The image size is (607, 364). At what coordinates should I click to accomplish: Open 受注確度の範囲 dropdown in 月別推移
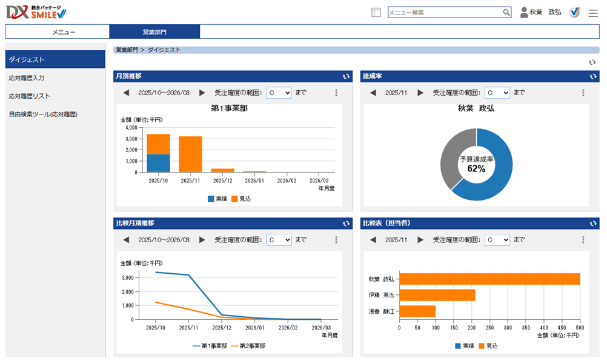point(279,93)
